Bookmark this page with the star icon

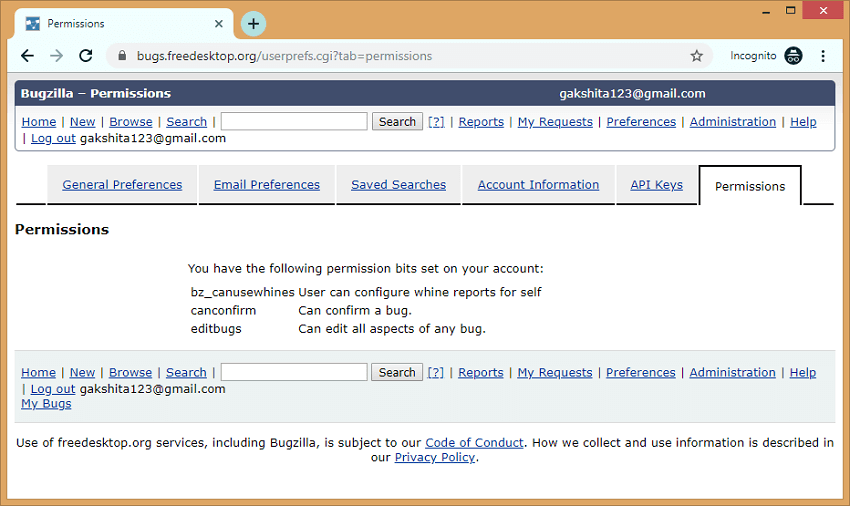[x=697, y=56]
